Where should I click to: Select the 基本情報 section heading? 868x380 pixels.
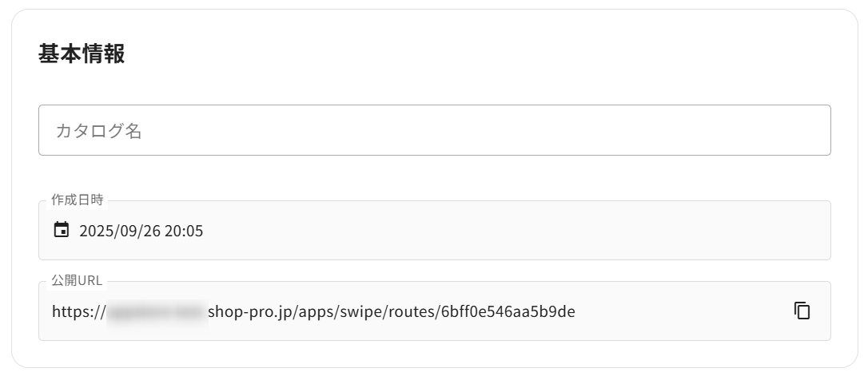(82, 54)
